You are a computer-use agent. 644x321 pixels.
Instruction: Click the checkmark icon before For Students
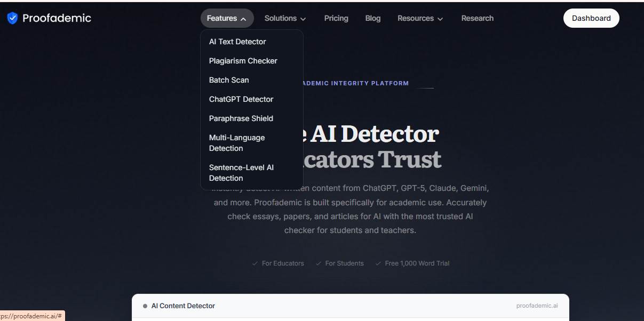pos(319,263)
